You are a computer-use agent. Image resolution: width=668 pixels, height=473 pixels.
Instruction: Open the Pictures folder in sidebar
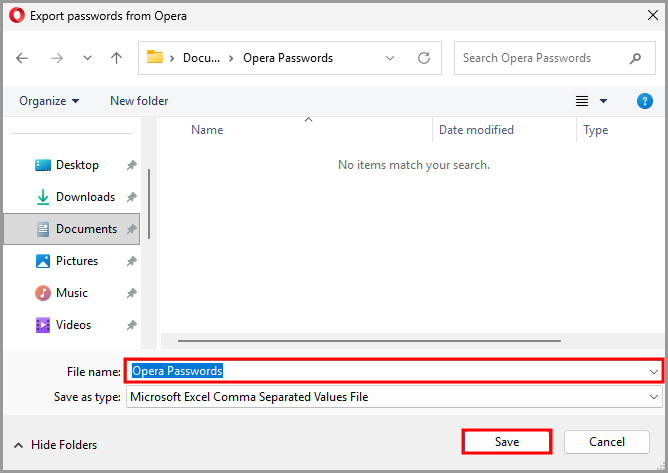77,261
